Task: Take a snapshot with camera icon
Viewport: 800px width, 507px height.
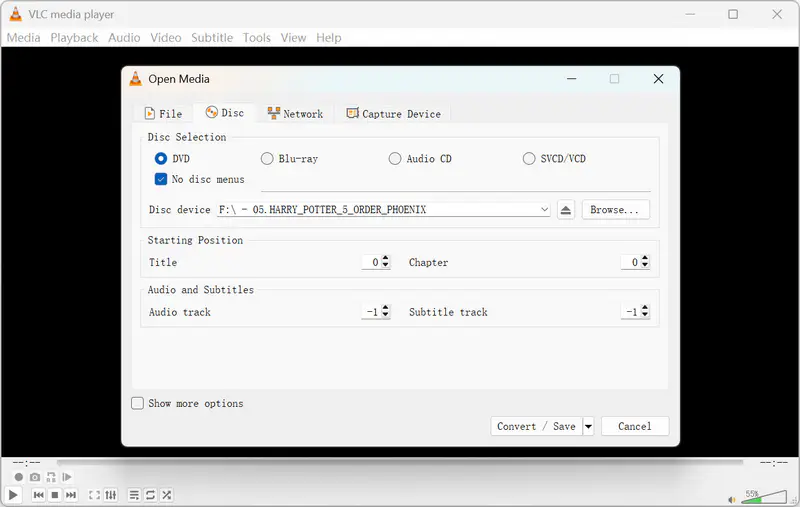Action: click(x=35, y=477)
